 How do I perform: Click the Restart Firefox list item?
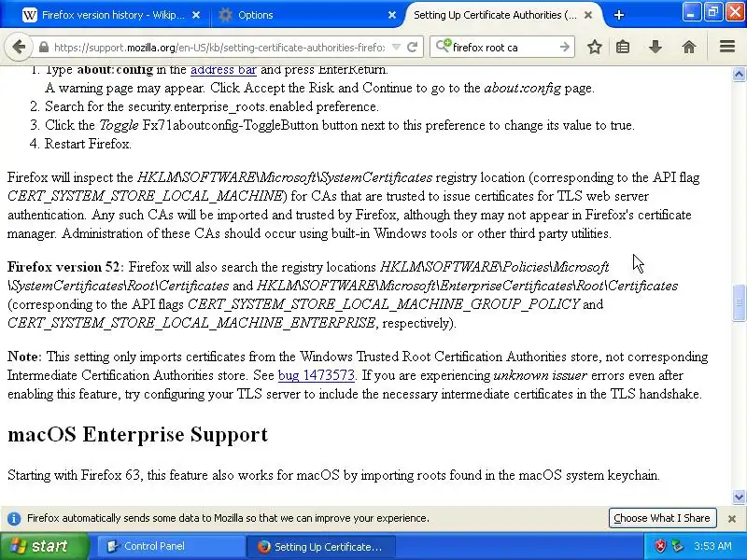[88, 144]
